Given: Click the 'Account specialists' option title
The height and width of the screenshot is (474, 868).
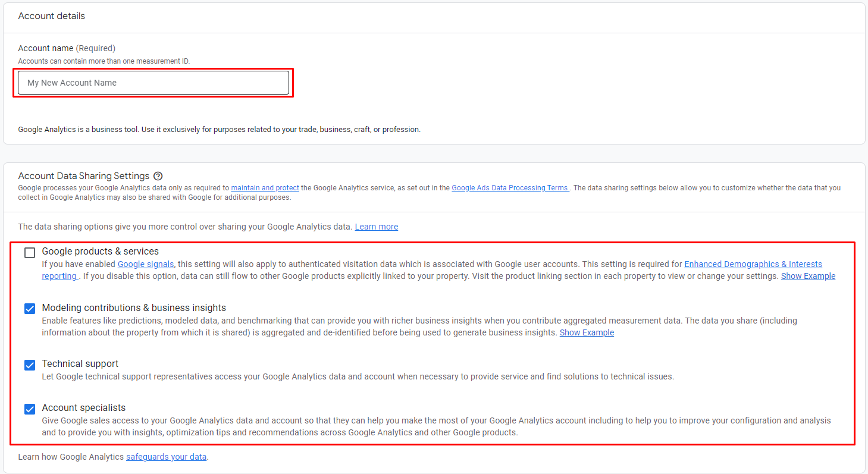Looking at the screenshot, I should (x=84, y=407).
